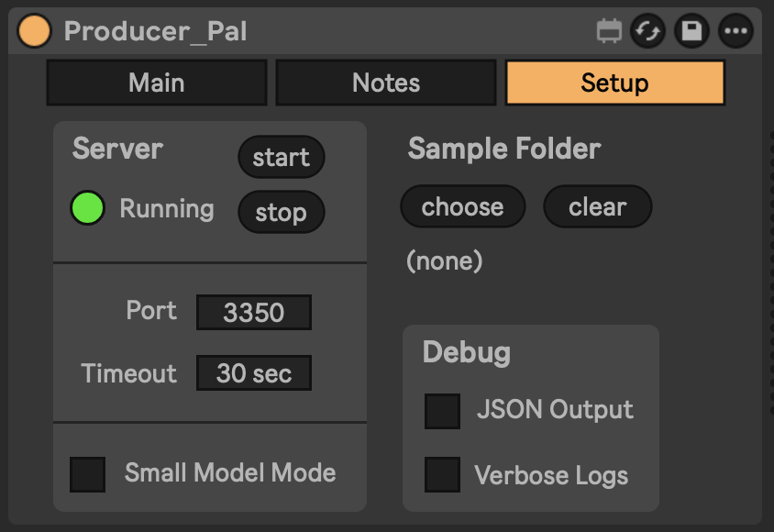Save the device using the floppy disk icon

691,30
